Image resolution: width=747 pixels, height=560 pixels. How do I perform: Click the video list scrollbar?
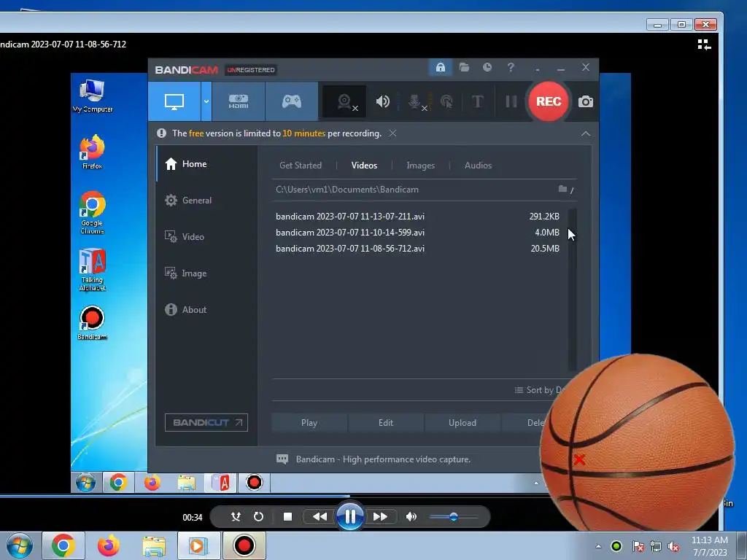[x=572, y=289]
